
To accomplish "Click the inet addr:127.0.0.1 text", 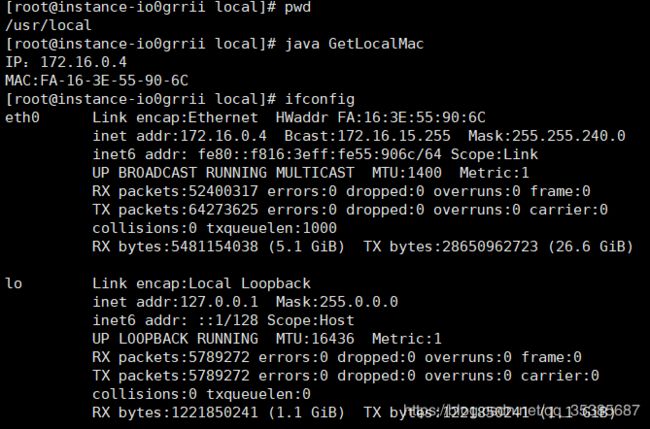I will coord(175,302).
